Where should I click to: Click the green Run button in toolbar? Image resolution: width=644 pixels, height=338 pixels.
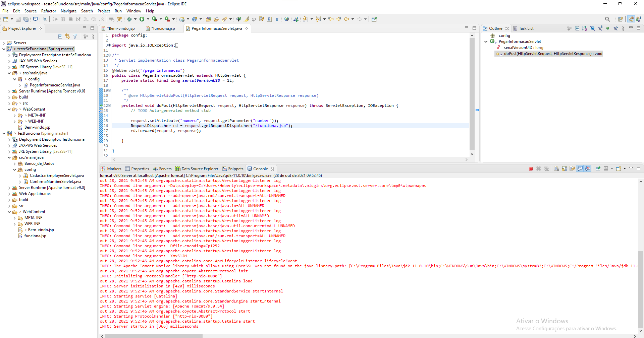(x=142, y=19)
